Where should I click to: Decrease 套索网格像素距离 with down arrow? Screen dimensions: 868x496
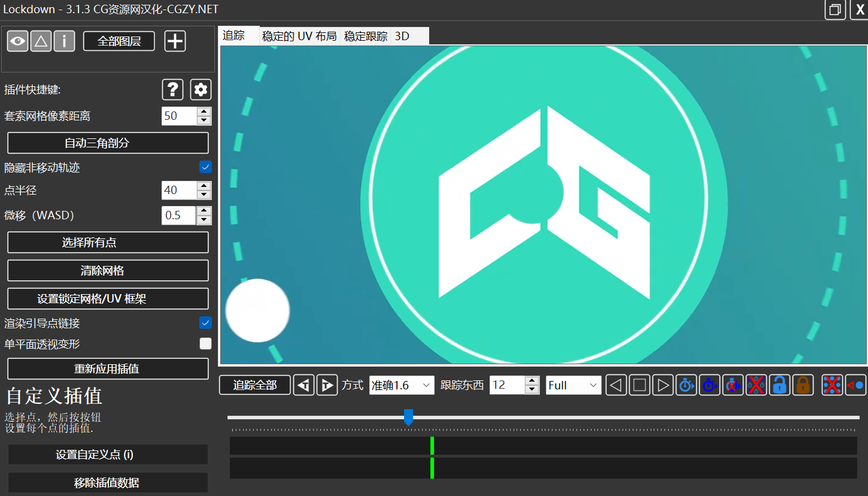204,120
